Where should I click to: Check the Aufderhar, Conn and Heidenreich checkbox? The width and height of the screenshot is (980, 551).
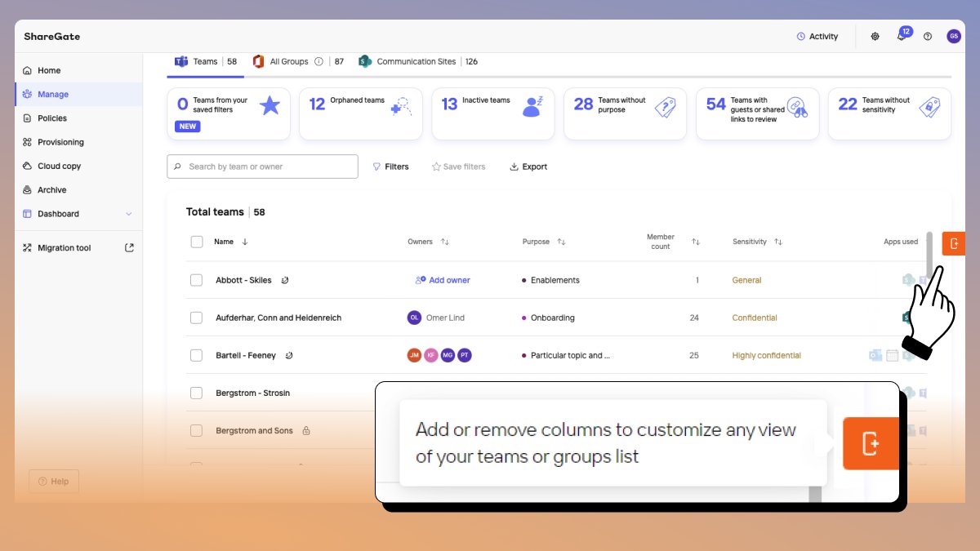tap(196, 318)
